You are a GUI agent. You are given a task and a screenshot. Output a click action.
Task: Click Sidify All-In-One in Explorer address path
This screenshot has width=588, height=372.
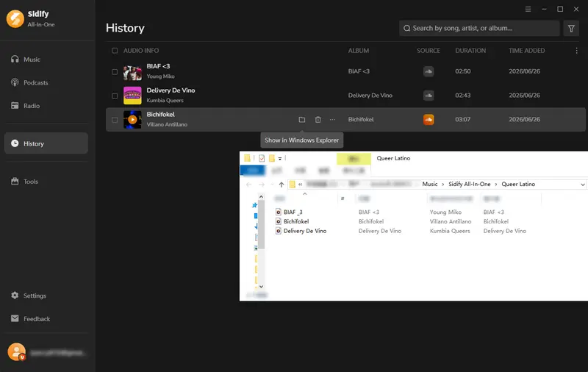tap(470, 184)
